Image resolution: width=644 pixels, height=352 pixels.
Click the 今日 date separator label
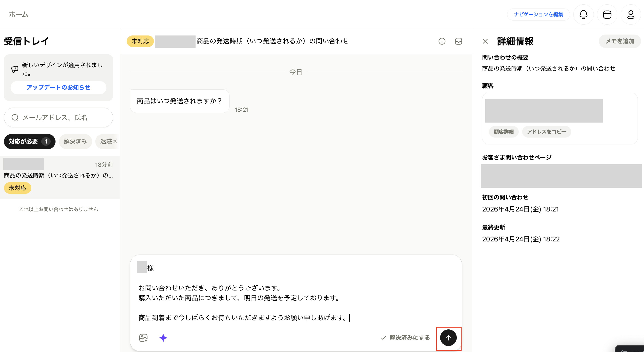point(296,72)
